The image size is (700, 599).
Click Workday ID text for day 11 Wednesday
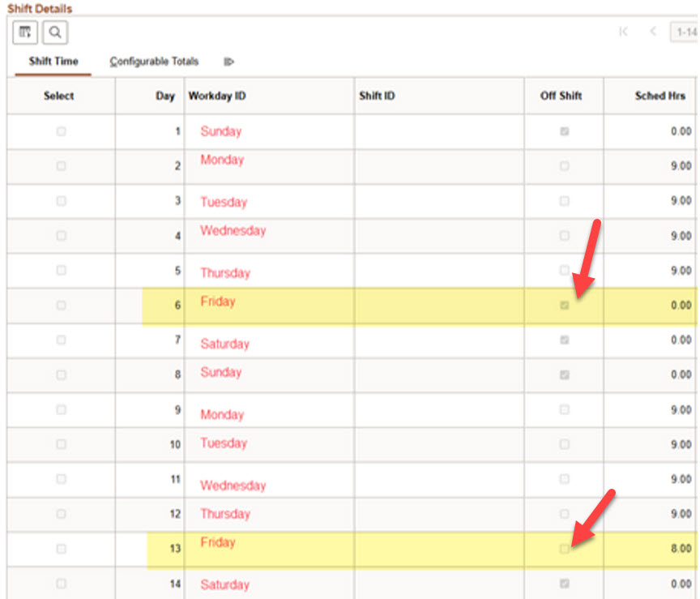click(x=233, y=485)
